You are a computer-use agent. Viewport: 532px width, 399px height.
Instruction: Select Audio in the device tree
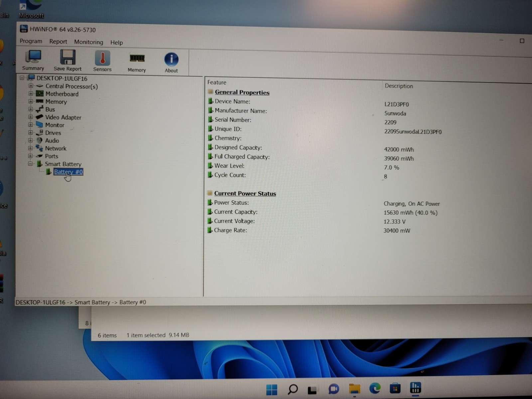coord(52,141)
